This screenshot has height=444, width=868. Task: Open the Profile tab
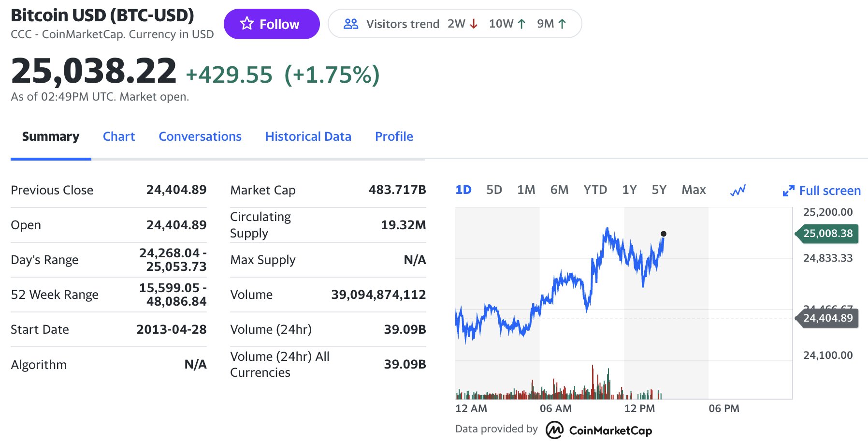pyautogui.click(x=394, y=136)
